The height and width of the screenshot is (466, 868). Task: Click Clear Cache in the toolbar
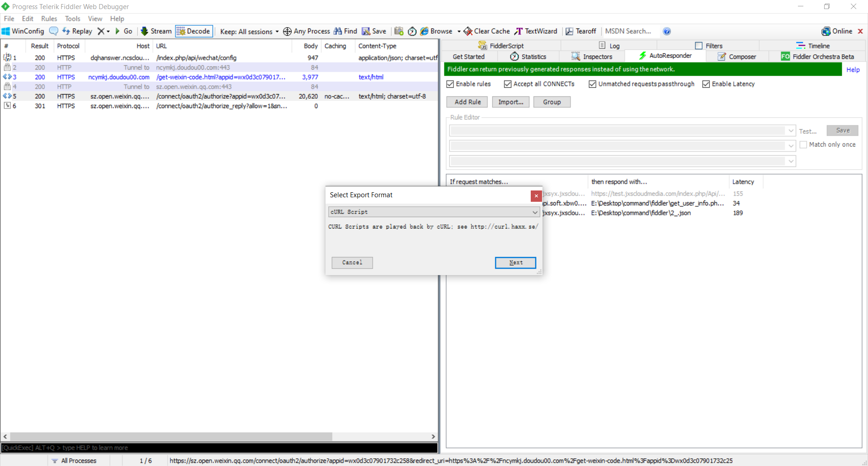[x=487, y=31]
